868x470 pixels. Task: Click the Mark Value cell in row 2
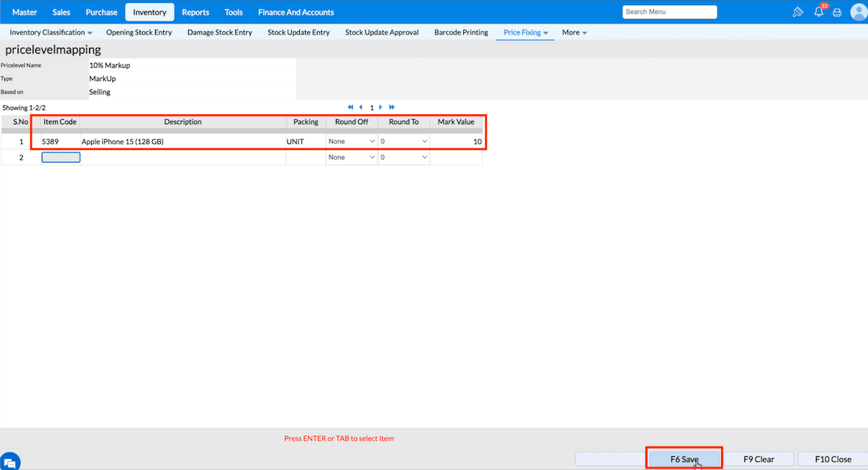(456, 157)
